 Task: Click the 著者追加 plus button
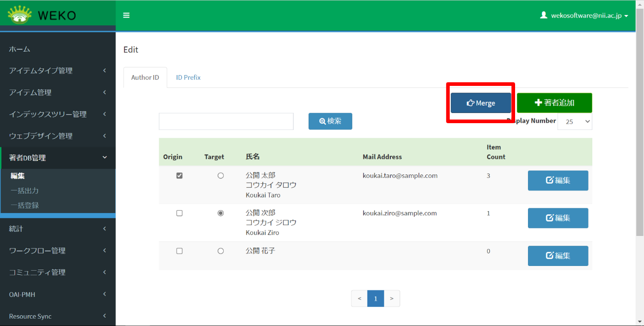coord(554,103)
